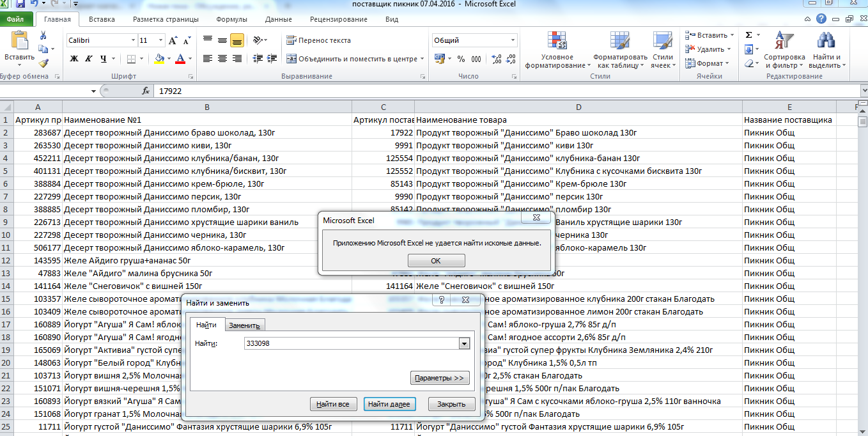868x436 pixels.
Task: Toggle align text right
Action: pos(237,59)
